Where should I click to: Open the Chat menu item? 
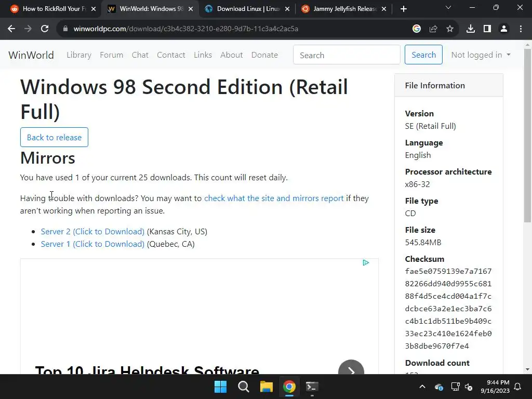click(x=140, y=55)
